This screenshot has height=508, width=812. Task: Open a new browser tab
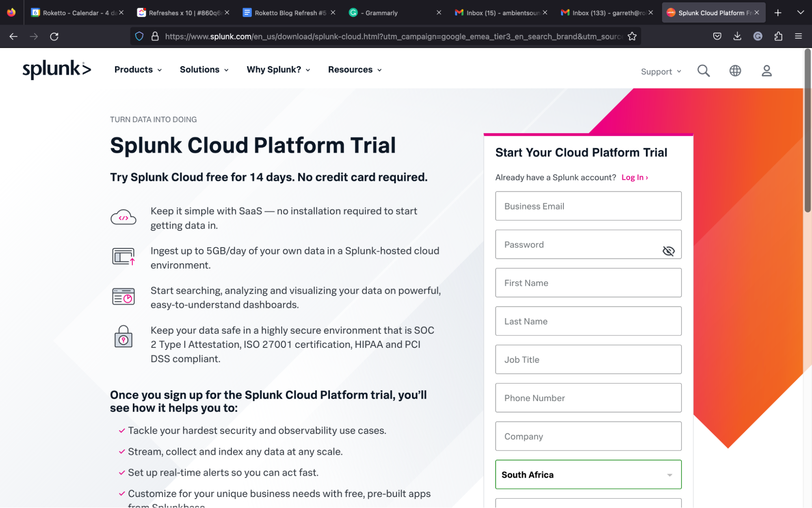(777, 13)
